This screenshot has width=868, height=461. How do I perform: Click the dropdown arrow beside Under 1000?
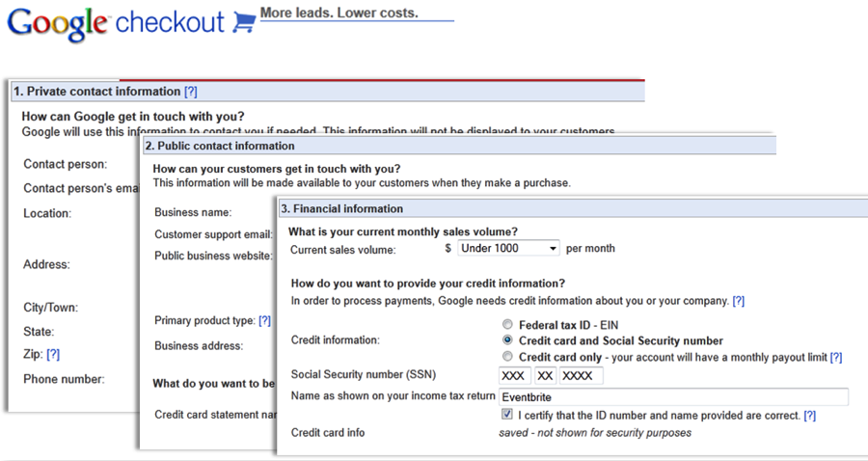(x=553, y=249)
